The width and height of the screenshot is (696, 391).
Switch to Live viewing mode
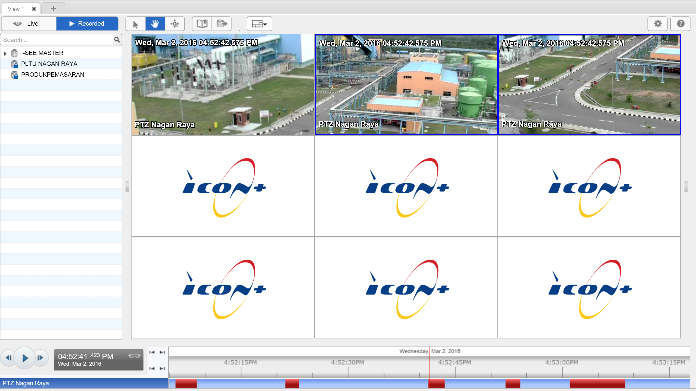[x=29, y=24]
